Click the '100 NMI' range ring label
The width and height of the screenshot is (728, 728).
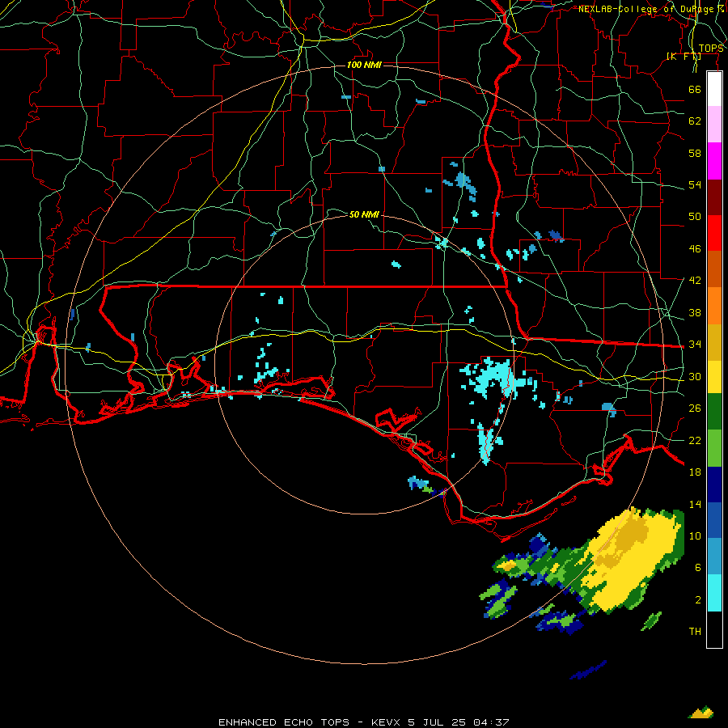click(x=364, y=65)
